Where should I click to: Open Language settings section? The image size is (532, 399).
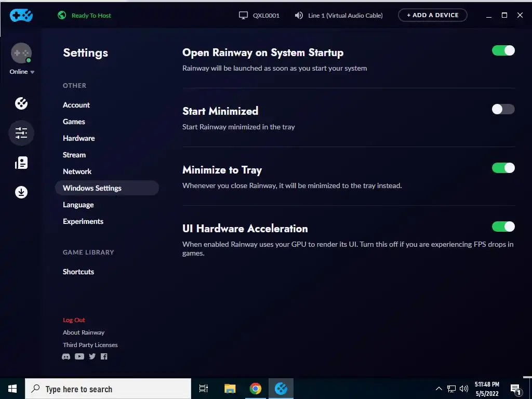click(x=78, y=205)
